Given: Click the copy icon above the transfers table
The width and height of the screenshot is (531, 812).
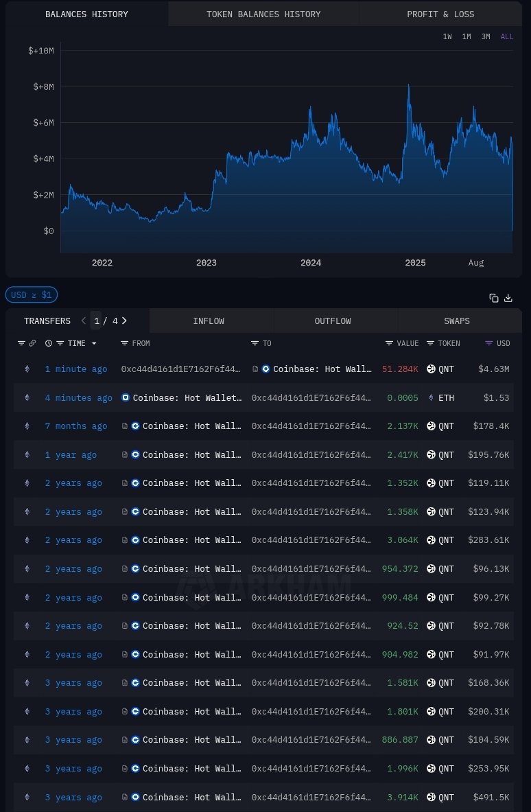Looking at the screenshot, I should point(493,298).
